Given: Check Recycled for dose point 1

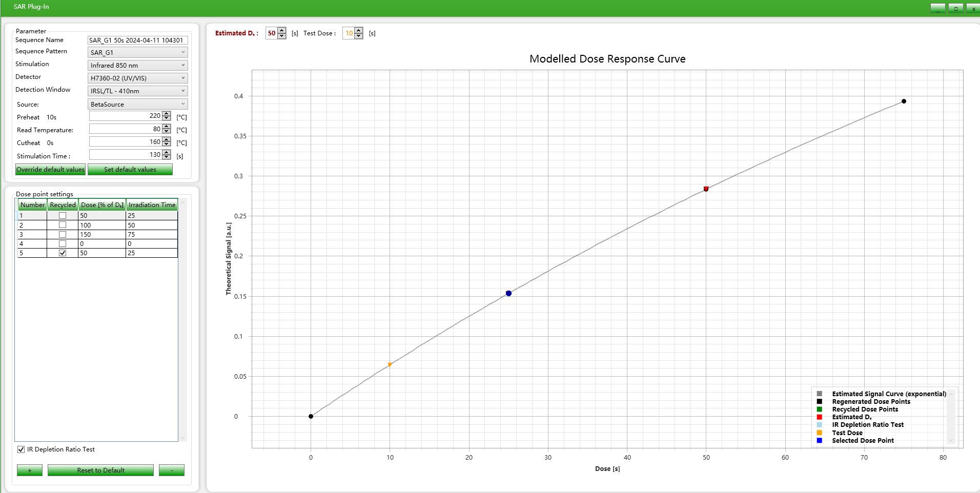Looking at the screenshot, I should 63,216.
